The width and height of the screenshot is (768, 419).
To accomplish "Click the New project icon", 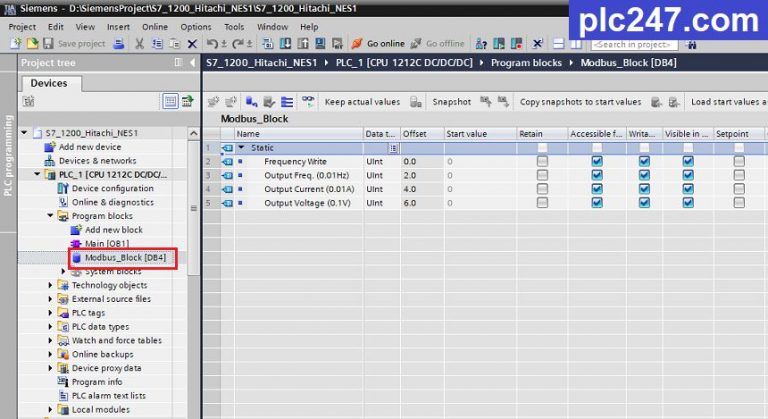I will pyautogui.click(x=16, y=44).
